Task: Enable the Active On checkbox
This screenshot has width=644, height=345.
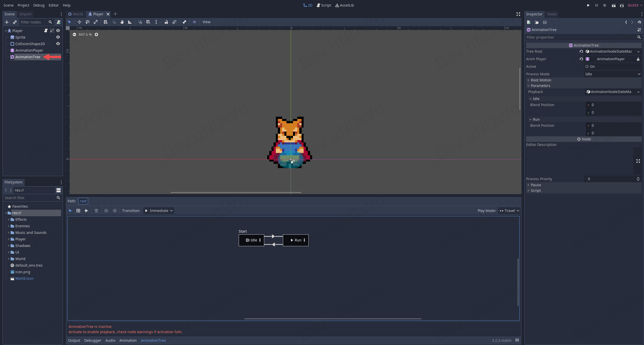Action: click(x=587, y=67)
